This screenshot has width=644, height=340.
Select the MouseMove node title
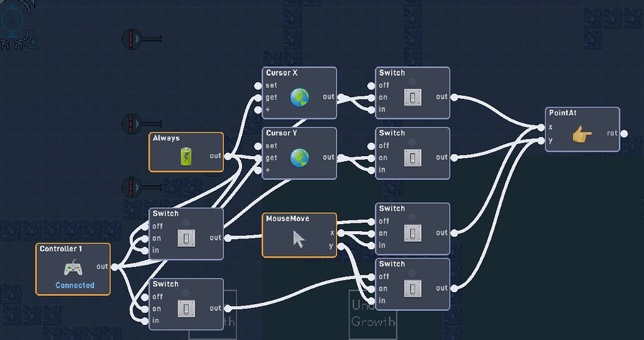[x=287, y=218]
